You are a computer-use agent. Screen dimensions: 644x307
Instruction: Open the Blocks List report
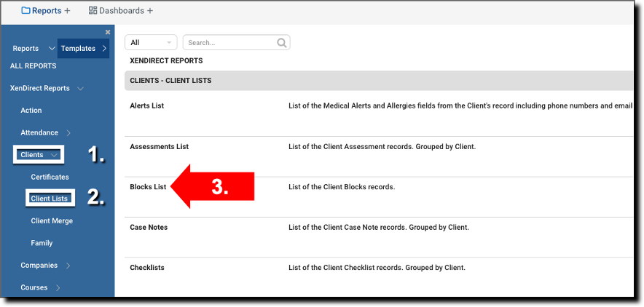148,187
